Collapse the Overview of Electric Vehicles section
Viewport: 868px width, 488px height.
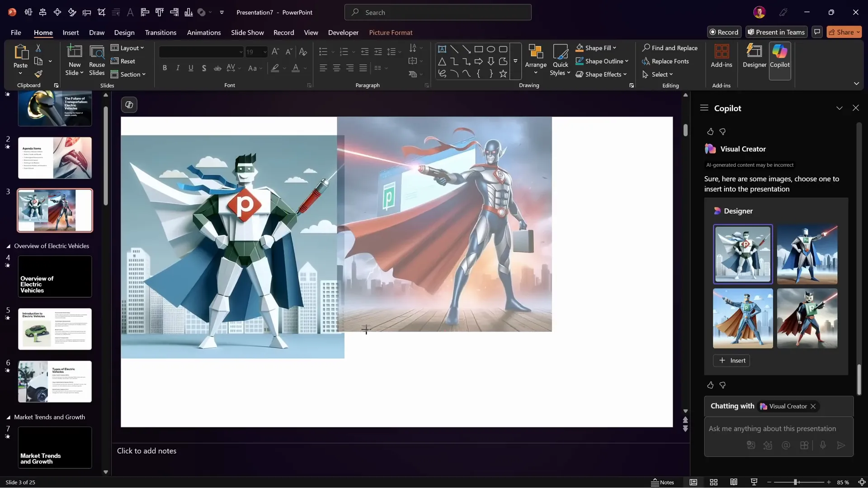point(8,246)
